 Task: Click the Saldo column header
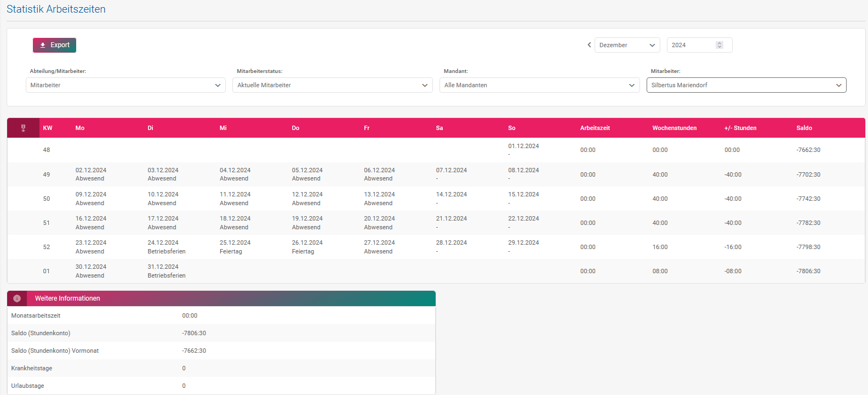point(804,128)
